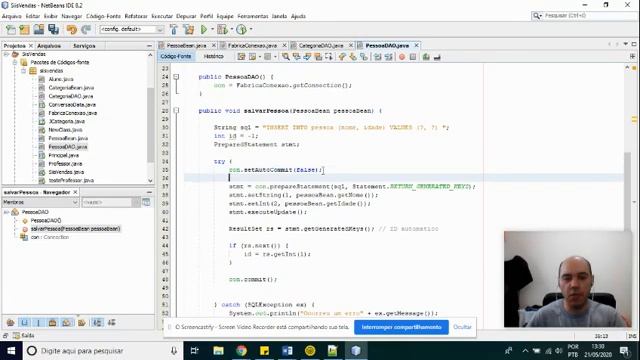Collapse Pacotes de Códigos-fonte node
The width and height of the screenshot is (640, 360).
point(15,62)
